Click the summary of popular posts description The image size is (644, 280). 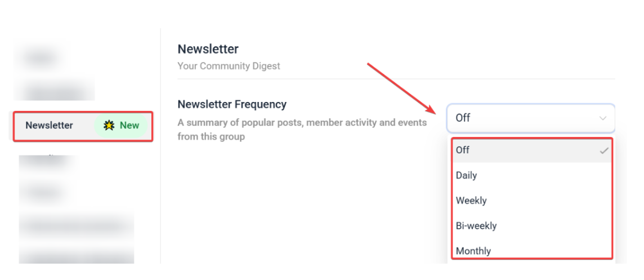[302, 129]
